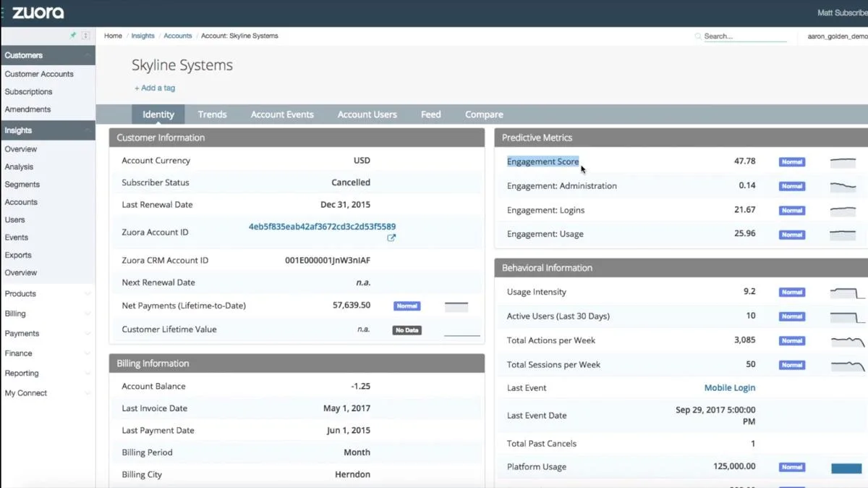Go to Accounts in the breadcrumb
Image resolution: width=868 pixels, height=488 pixels.
coord(178,35)
